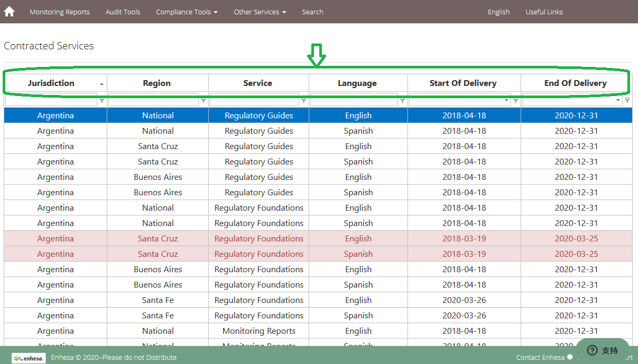Click the Jurisdiction column filter funnel icon
Screen dimensions: 638x364
tap(102, 100)
